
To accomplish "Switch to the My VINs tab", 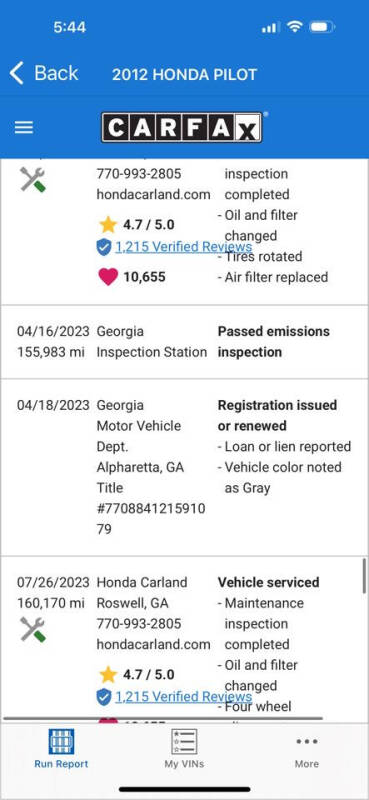I will [x=184, y=749].
